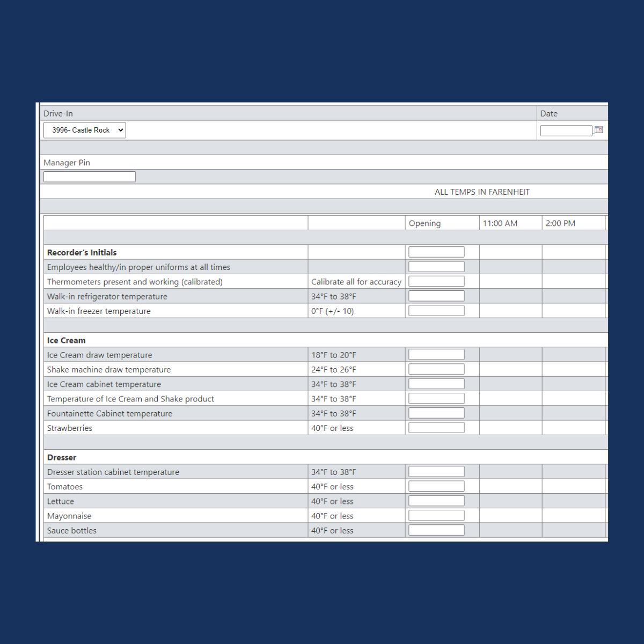The width and height of the screenshot is (644, 644).
Task: Enter the Tomatoes temperature field
Action: tap(436, 486)
